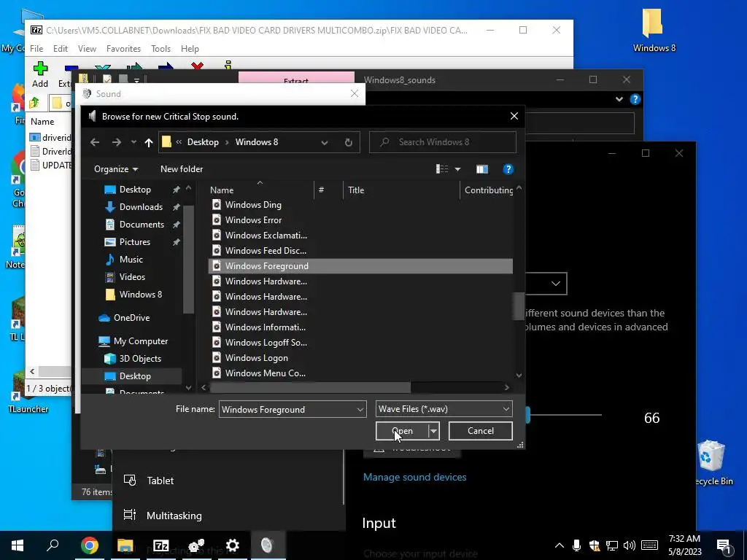747x560 pixels.
Task: Select Desktop in quick access list
Action: [x=135, y=190]
